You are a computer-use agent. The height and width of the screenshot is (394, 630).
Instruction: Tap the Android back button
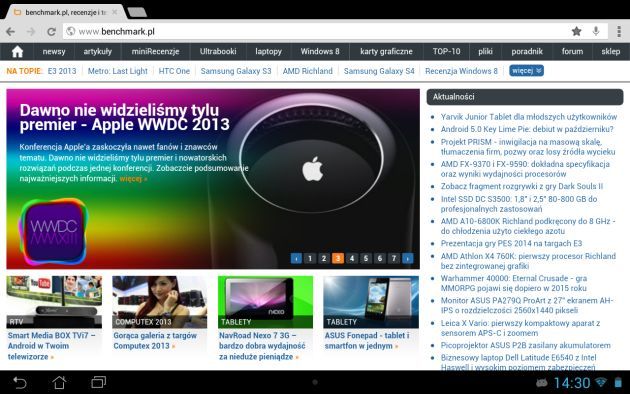click(x=20, y=382)
